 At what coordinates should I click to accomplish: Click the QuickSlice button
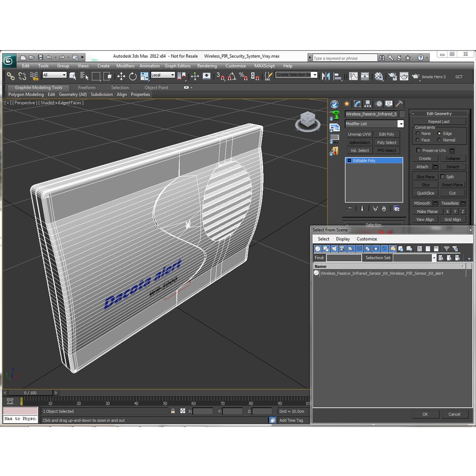[425, 193]
